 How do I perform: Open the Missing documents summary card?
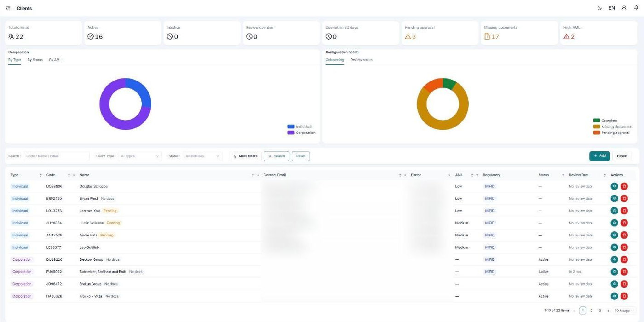518,33
